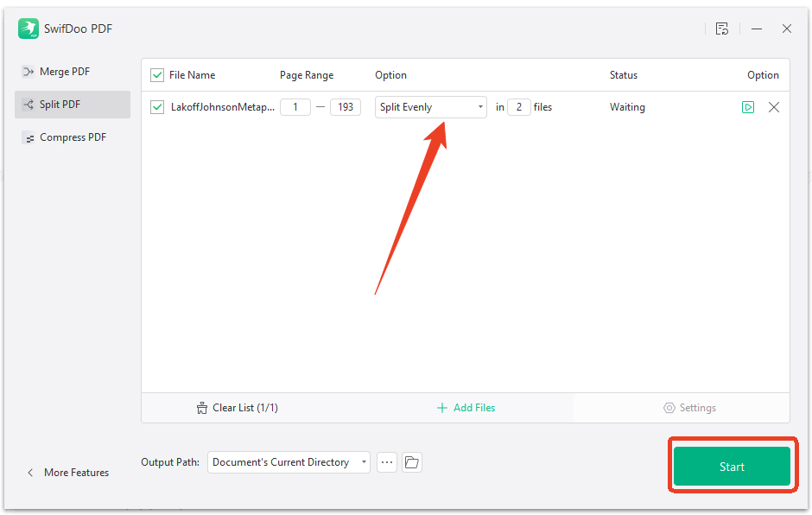Go back to More Features

coord(68,473)
